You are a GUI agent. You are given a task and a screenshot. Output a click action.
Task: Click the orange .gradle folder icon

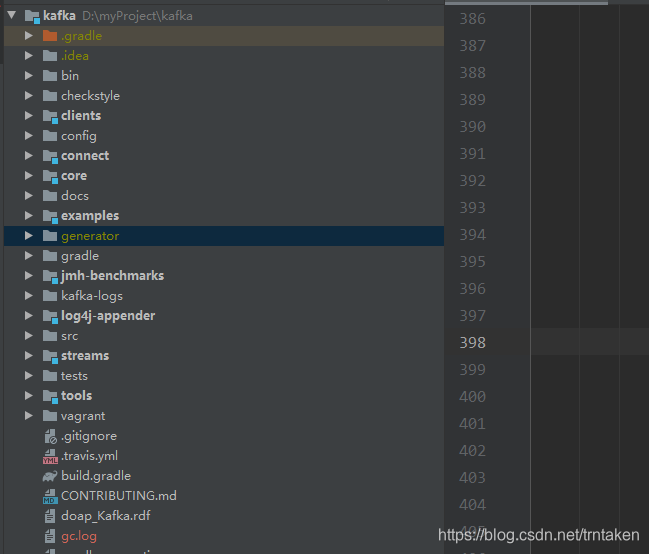click(x=50, y=36)
